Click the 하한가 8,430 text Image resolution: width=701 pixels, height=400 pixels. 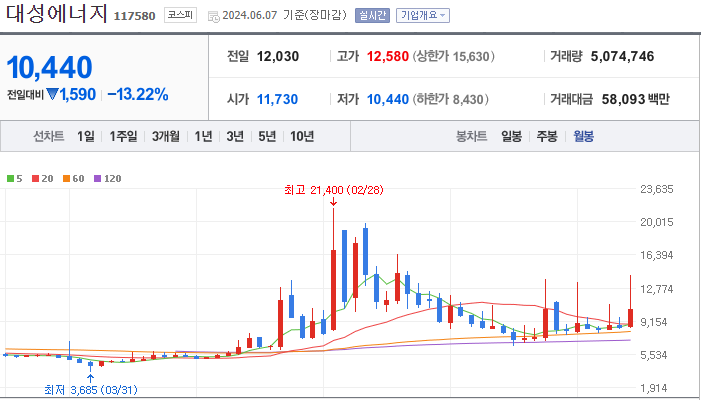pyautogui.click(x=450, y=99)
